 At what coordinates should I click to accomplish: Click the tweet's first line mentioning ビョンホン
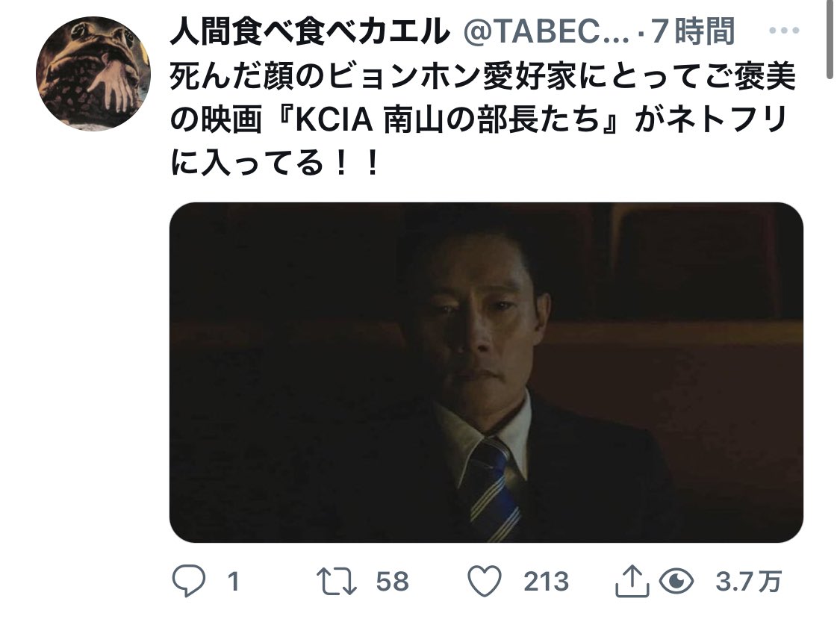coord(482,77)
